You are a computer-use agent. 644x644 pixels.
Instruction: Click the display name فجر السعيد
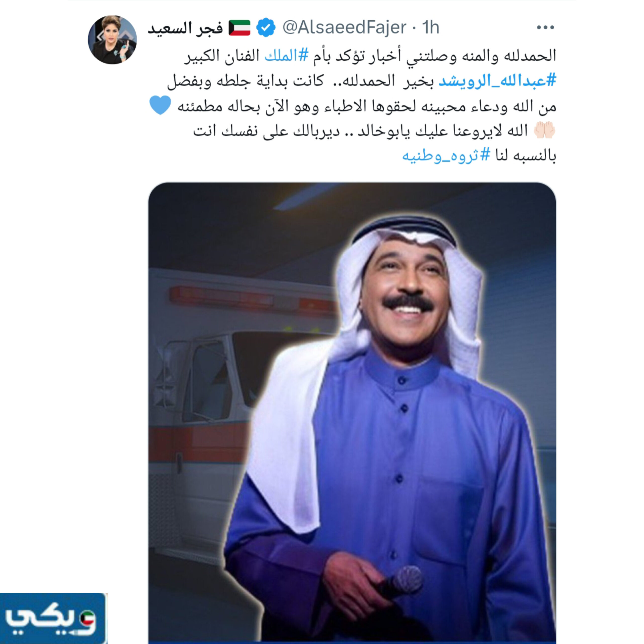point(185,28)
